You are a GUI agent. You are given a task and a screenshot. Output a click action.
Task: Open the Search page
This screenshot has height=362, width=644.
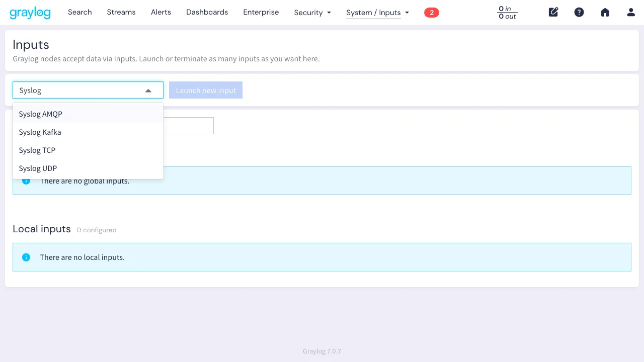tap(80, 12)
